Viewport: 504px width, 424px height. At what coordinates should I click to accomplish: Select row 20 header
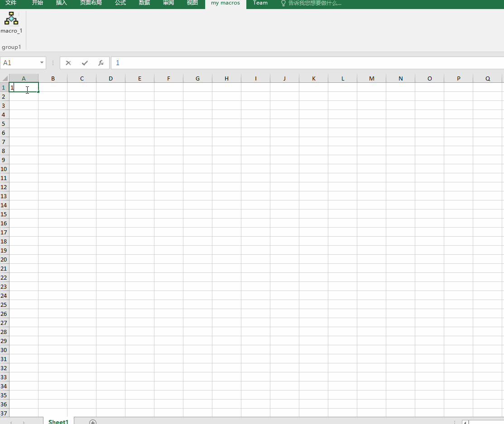pyautogui.click(x=4, y=260)
